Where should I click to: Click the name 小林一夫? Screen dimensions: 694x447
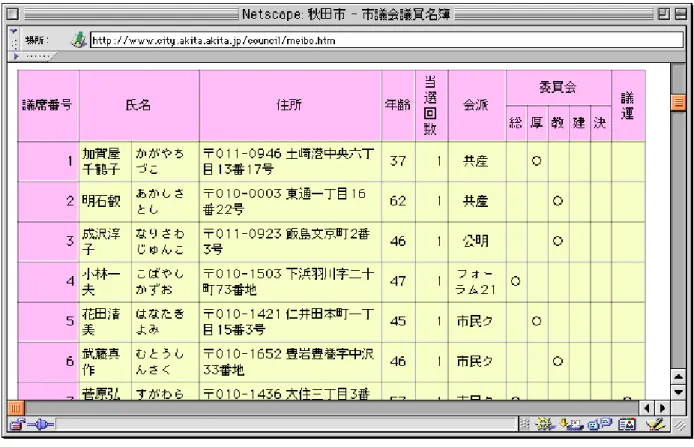click(101, 281)
